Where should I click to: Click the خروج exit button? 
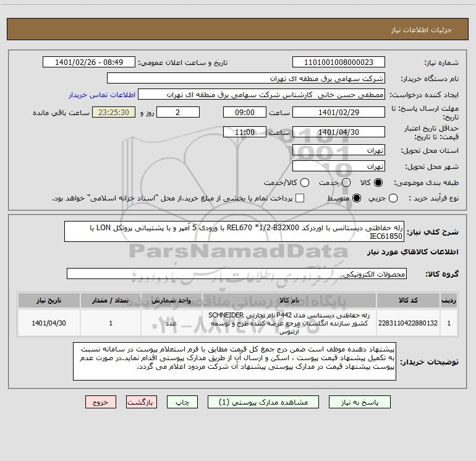point(101,402)
